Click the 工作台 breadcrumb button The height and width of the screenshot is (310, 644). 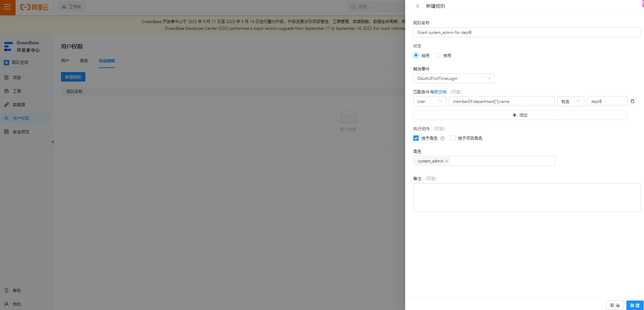[x=71, y=7]
